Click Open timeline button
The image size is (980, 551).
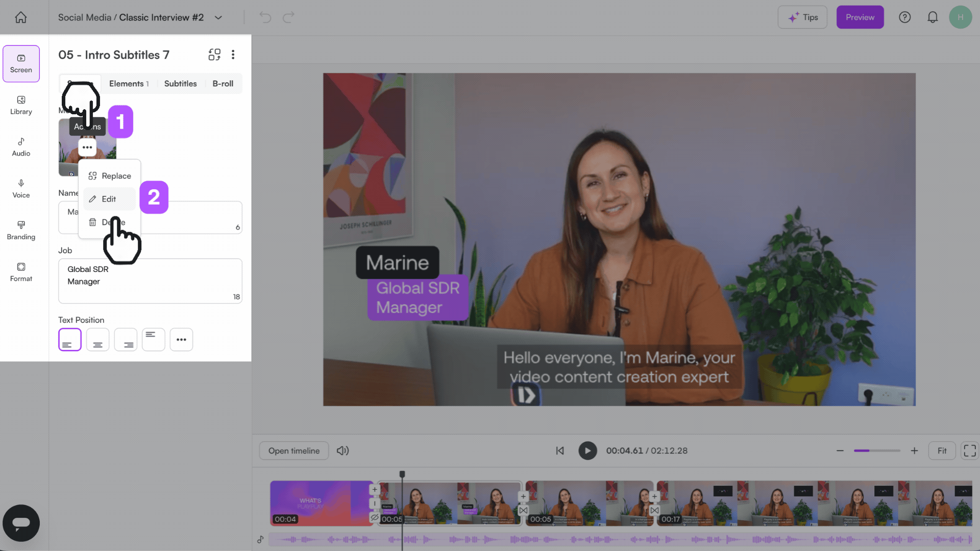[x=294, y=450]
